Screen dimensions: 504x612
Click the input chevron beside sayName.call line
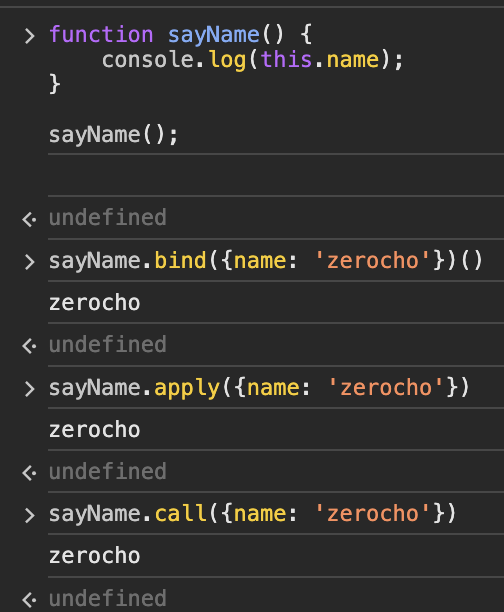tap(30, 515)
